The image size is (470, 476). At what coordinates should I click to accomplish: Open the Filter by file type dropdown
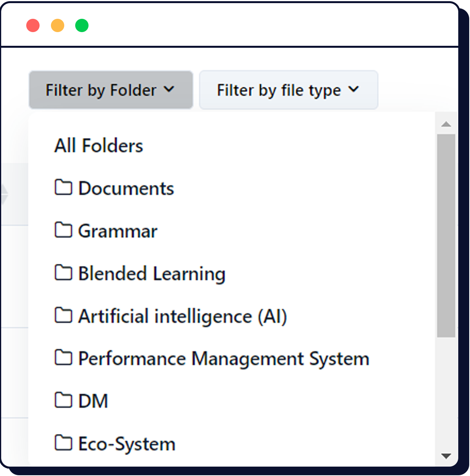[288, 90]
